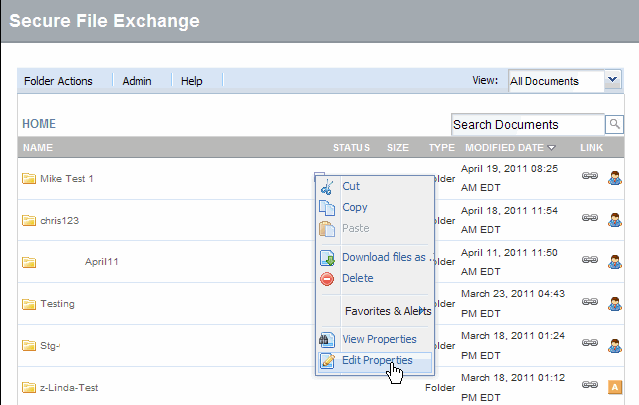Open the Folder Actions menu
639x405 pixels.
[x=57, y=81]
